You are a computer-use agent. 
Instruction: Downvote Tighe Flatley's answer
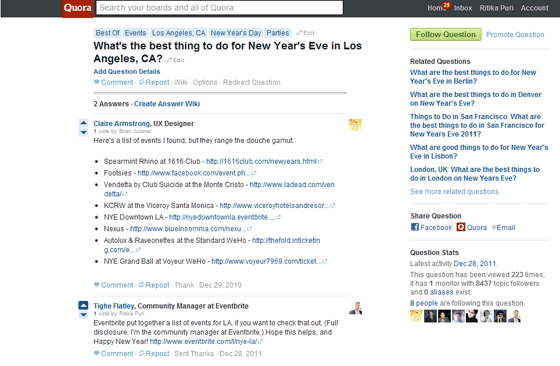[83, 315]
